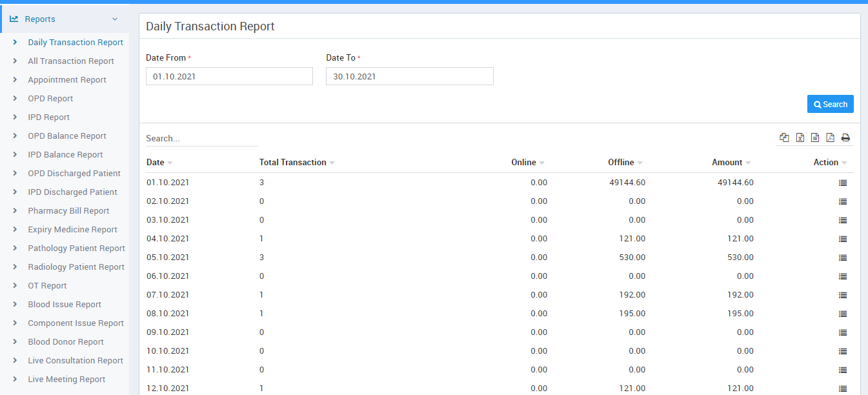The width and height of the screenshot is (868, 395).
Task: Open Blood Donor Report link
Action: tap(66, 342)
